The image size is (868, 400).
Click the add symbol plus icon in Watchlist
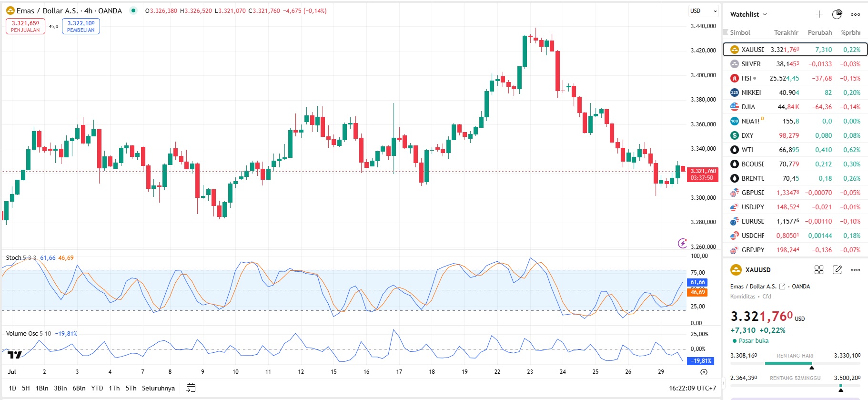pyautogui.click(x=819, y=14)
